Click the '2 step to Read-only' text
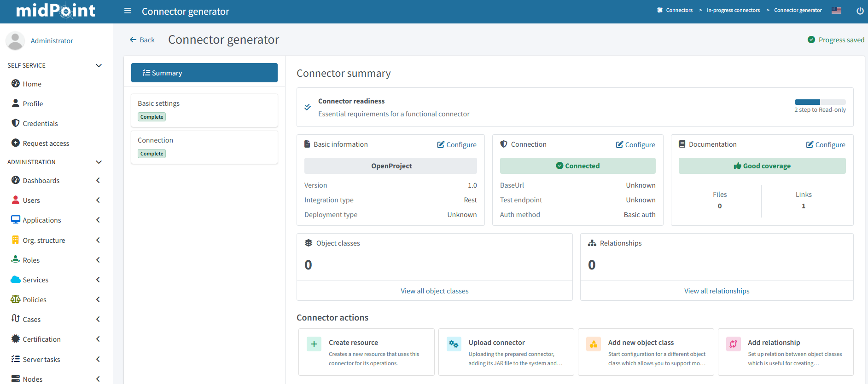This screenshot has height=384, width=868. pos(820,109)
